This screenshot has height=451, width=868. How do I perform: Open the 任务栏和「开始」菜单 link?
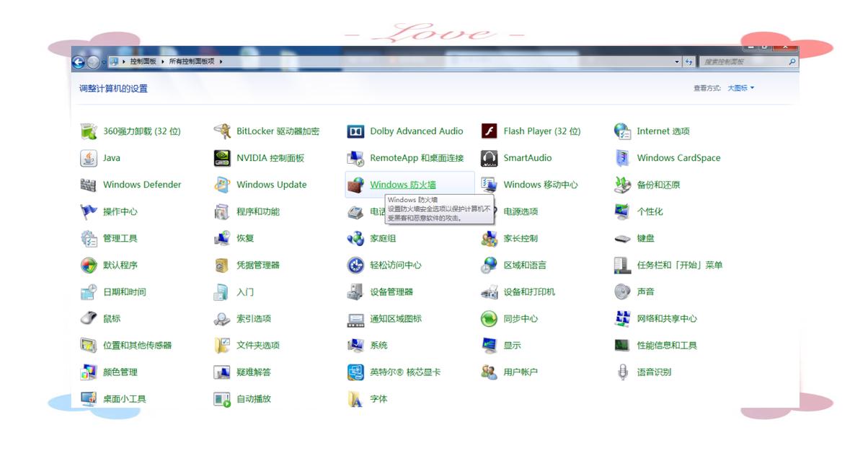click(680, 265)
